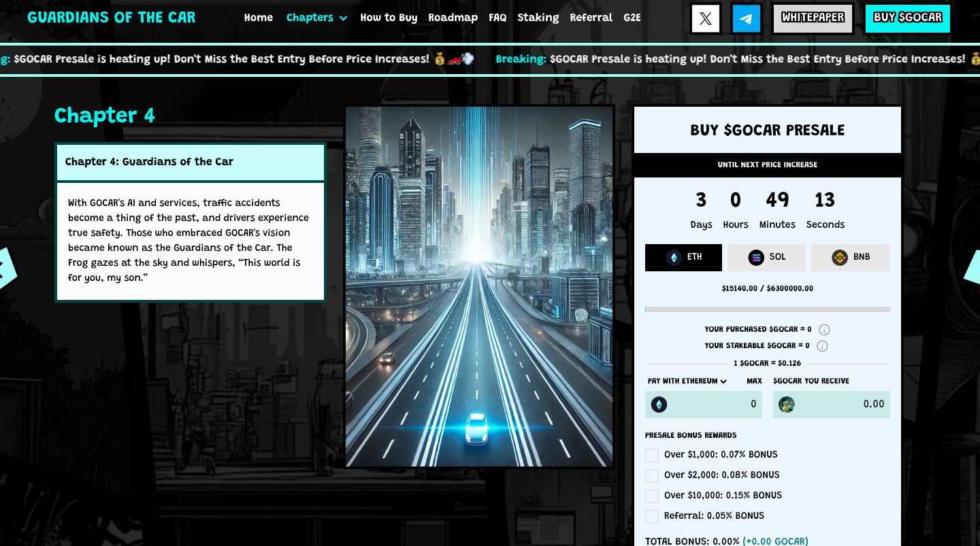Go to previous chapter with left arrow
Screen dimensions: 980x546
click(x=5, y=268)
